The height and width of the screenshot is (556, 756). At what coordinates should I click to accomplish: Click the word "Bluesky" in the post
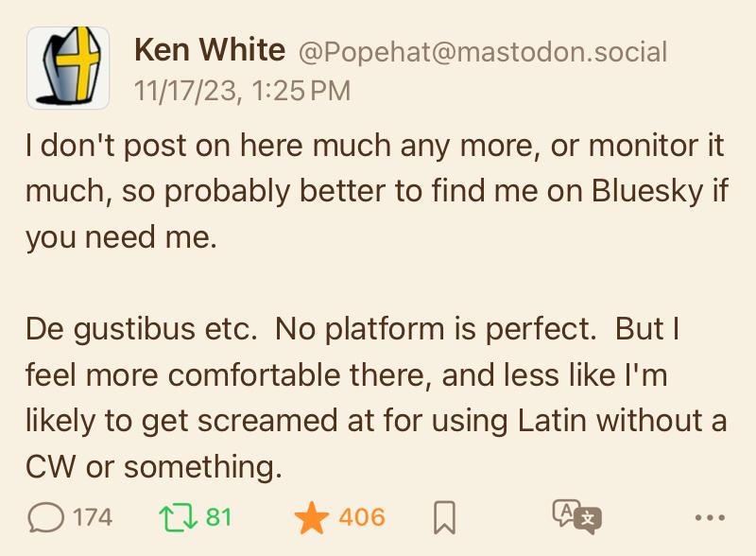647,191
